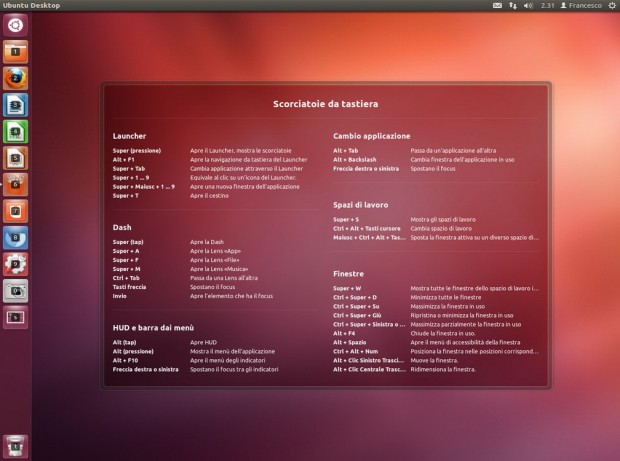The image size is (620, 461).
Task: Open the Dash home Ubuntu logo icon
Action: pyautogui.click(x=15, y=25)
